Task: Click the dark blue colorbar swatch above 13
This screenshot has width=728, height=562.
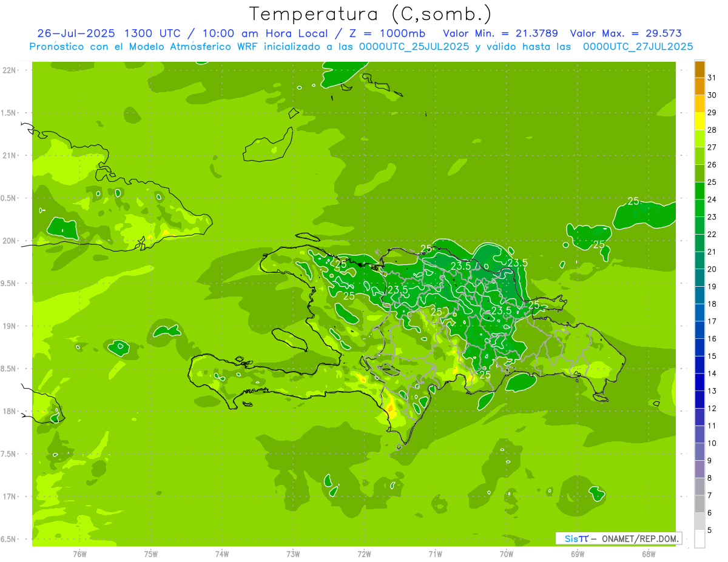Action: 699,383
